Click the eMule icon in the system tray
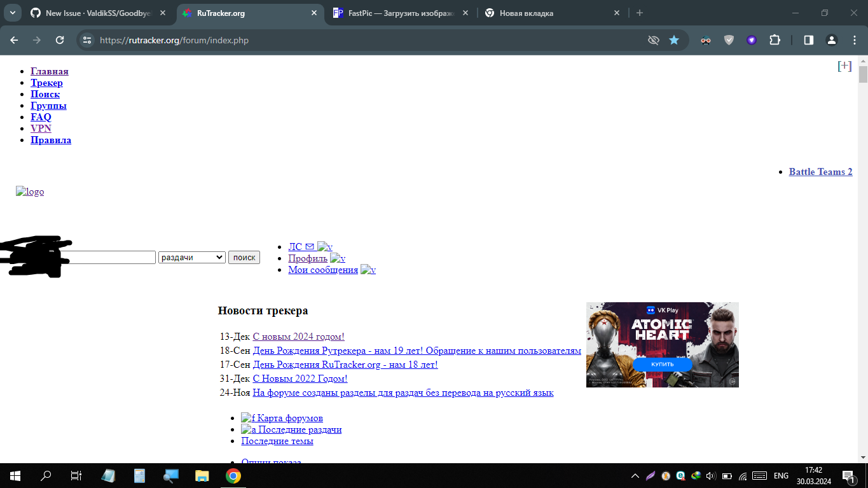Screen dimensions: 868x488 pos(680,475)
